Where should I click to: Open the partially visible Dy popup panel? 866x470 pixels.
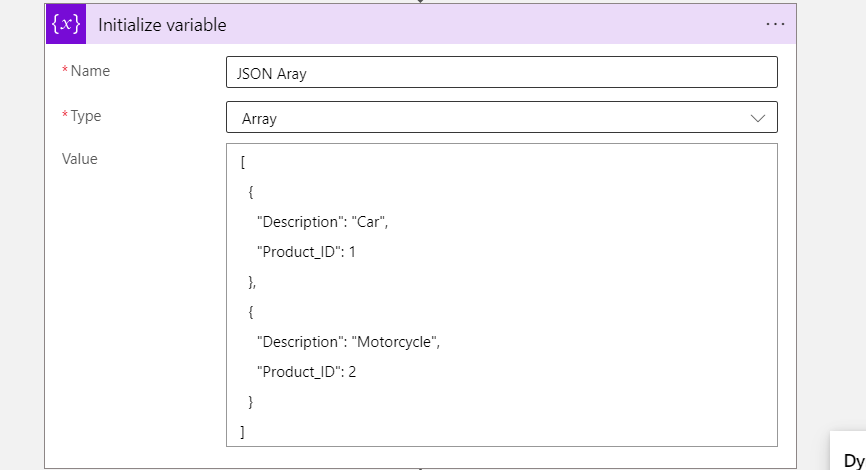851,452
